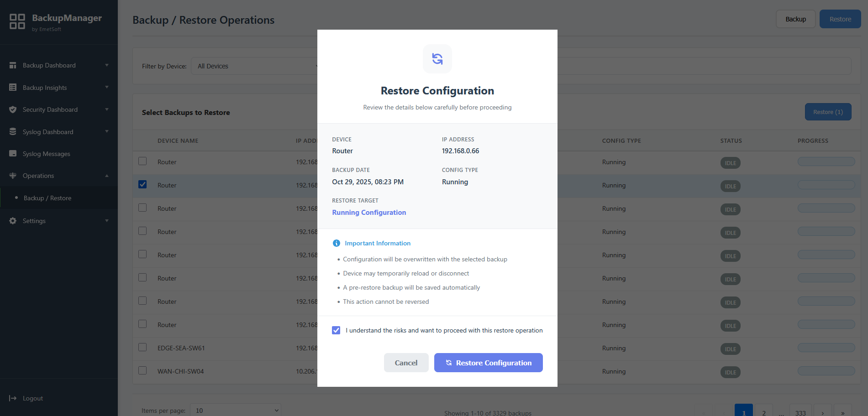868x416 pixels.
Task: Open the Items per page dropdown
Action: tap(235, 410)
